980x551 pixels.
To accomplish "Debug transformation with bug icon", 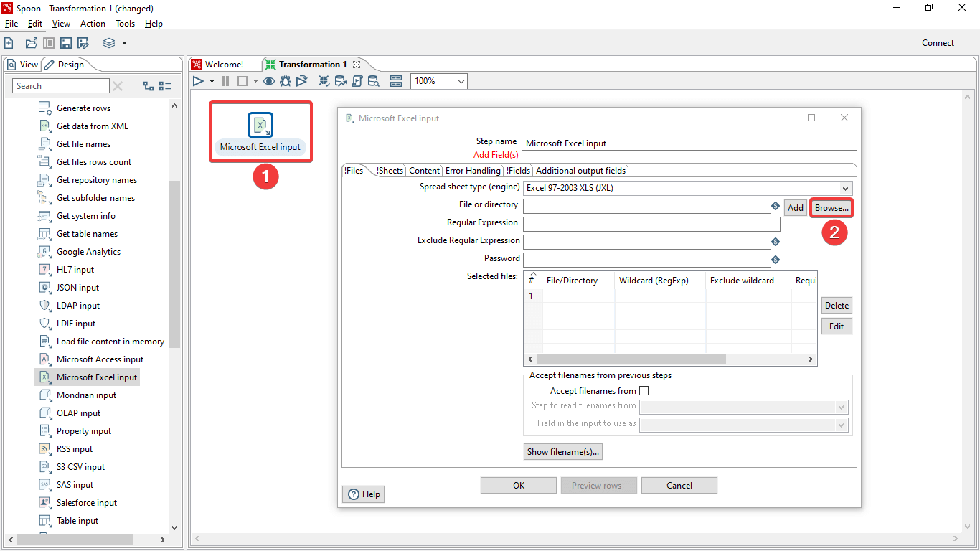I will point(286,81).
